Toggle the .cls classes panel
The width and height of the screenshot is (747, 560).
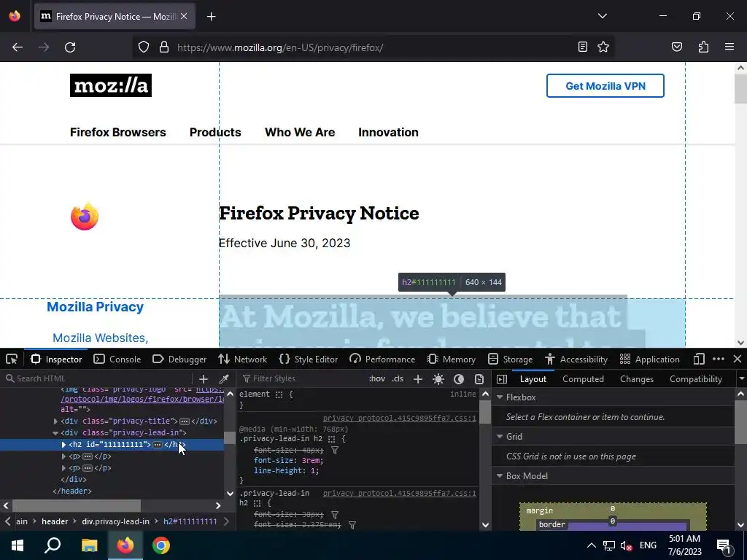pyautogui.click(x=398, y=378)
